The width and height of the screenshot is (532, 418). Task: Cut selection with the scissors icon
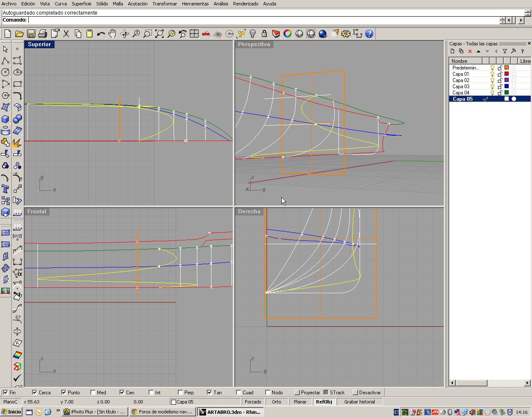[x=66, y=34]
